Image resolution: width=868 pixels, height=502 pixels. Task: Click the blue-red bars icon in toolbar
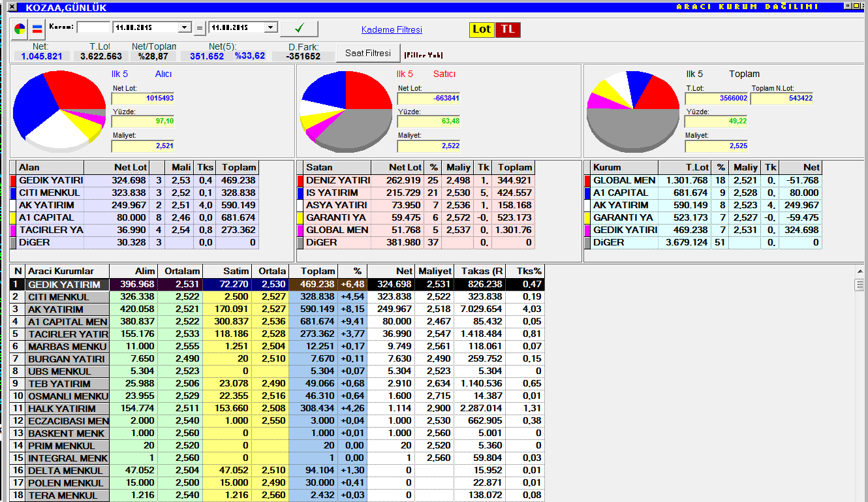[x=37, y=29]
